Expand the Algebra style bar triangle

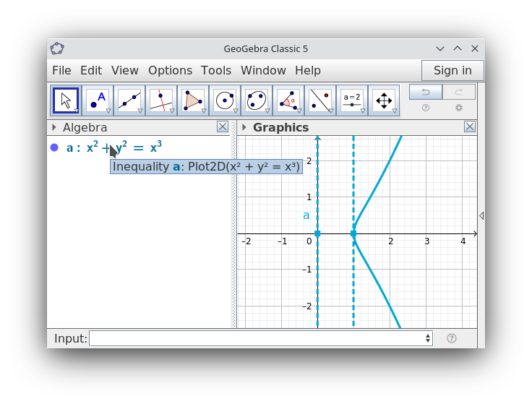click(54, 127)
